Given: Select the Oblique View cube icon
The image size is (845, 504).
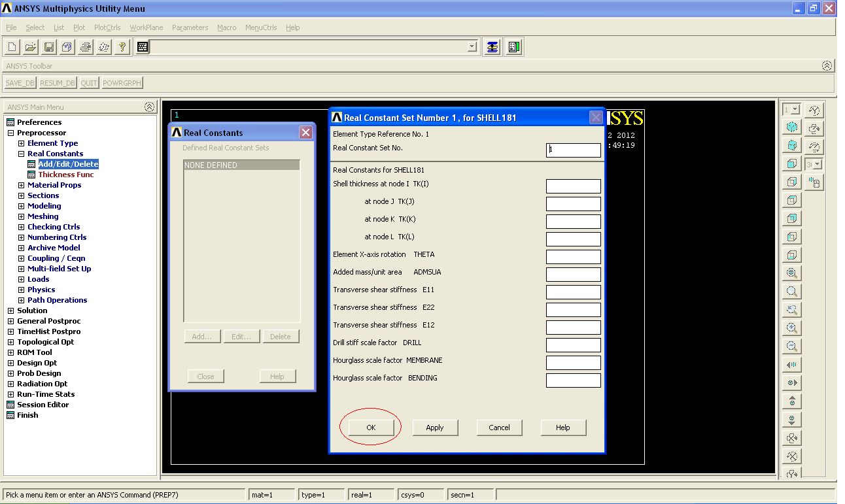Looking at the screenshot, I should (x=792, y=145).
